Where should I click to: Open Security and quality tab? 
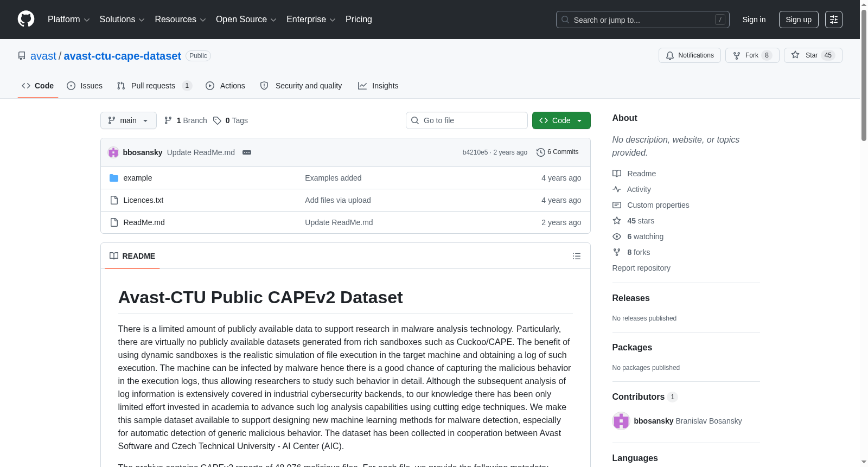pyautogui.click(x=301, y=86)
